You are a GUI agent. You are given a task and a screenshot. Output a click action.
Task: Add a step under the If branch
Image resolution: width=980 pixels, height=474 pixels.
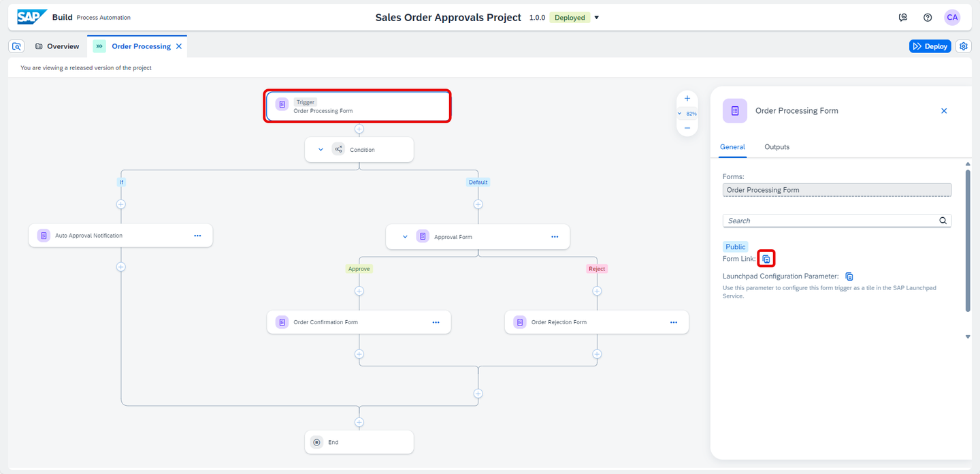tap(121, 204)
